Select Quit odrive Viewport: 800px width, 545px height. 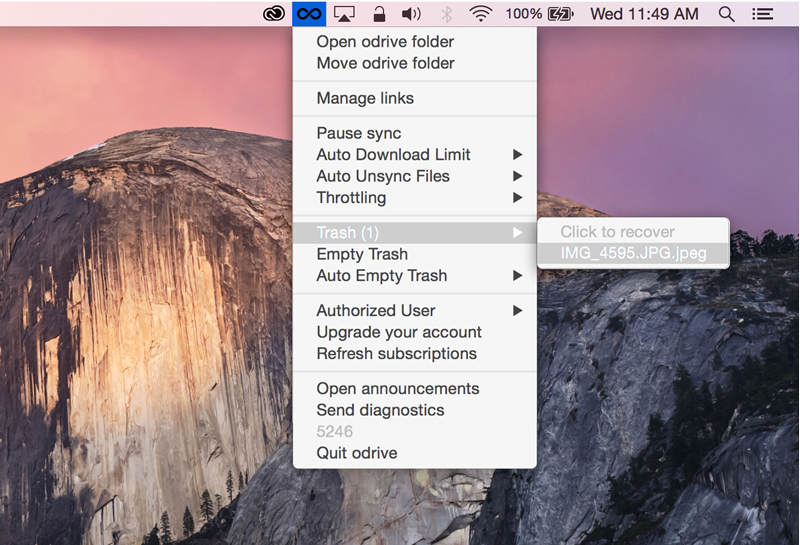(x=415, y=453)
